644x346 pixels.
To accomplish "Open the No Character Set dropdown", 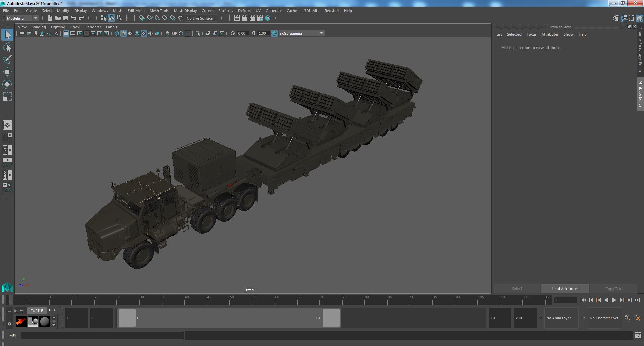I will pyautogui.click(x=604, y=318).
